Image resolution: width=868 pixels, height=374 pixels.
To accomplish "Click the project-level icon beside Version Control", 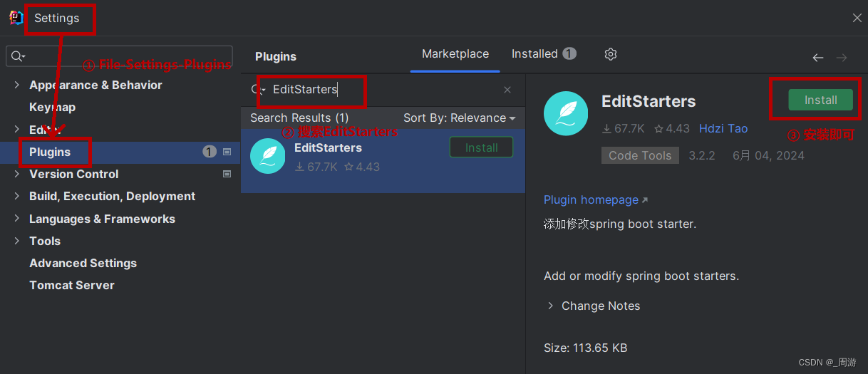I will pyautogui.click(x=227, y=174).
